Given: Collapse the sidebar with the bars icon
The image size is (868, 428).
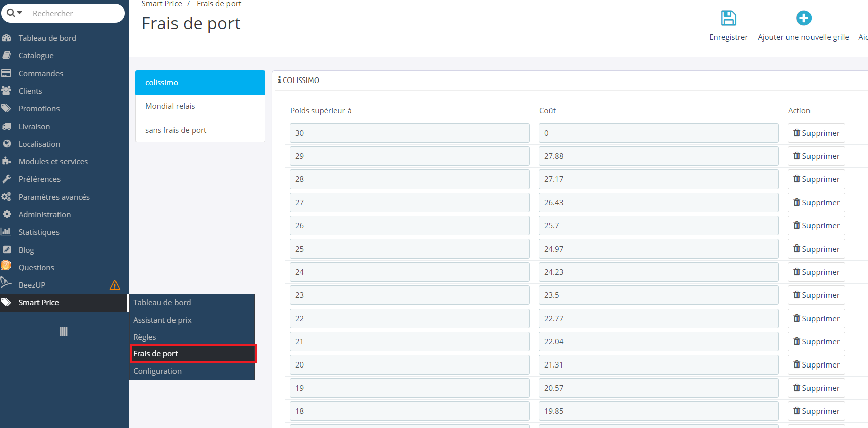Looking at the screenshot, I should click(x=64, y=332).
